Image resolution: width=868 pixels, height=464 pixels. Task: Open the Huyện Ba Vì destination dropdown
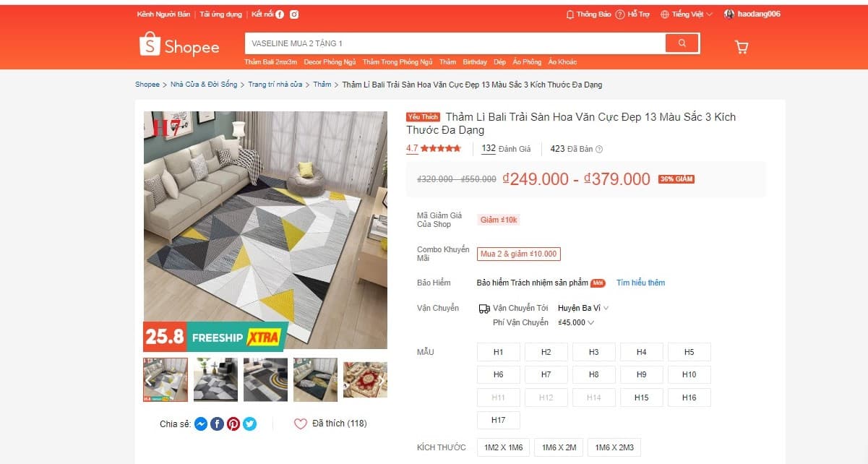(x=583, y=308)
